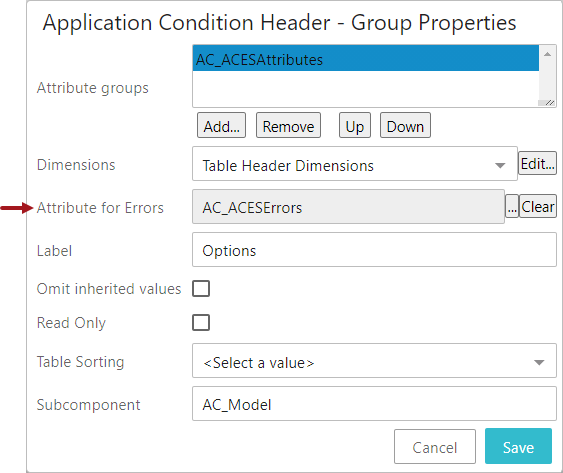
Task: Clear the Attribute for Errors value
Action: point(538,207)
